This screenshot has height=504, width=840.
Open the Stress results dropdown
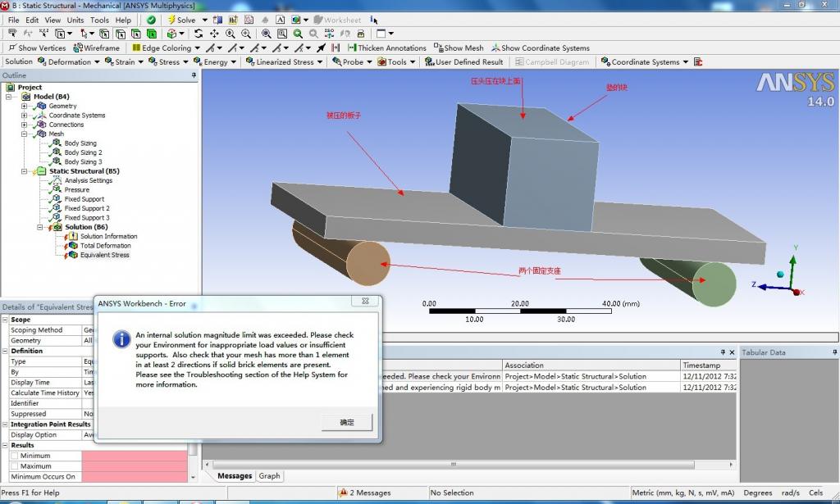pyautogui.click(x=169, y=61)
